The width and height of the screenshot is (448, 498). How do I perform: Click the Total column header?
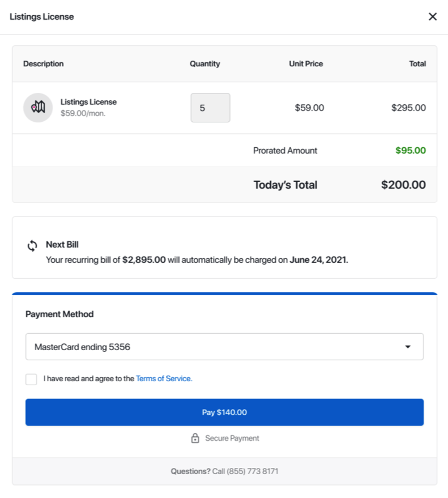click(417, 64)
